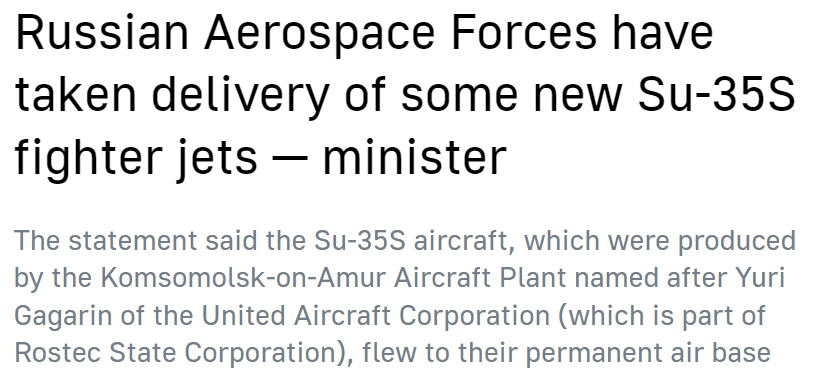Image resolution: width=823 pixels, height=378 pixels.
Task: Click "taken delivery" in the headline
Action: click(x=172, y=95)
